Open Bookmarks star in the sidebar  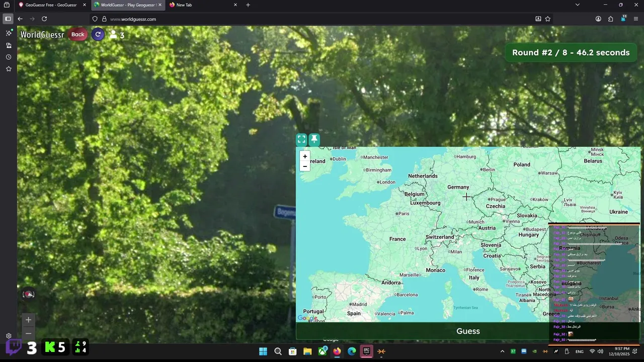coord(9,68)
